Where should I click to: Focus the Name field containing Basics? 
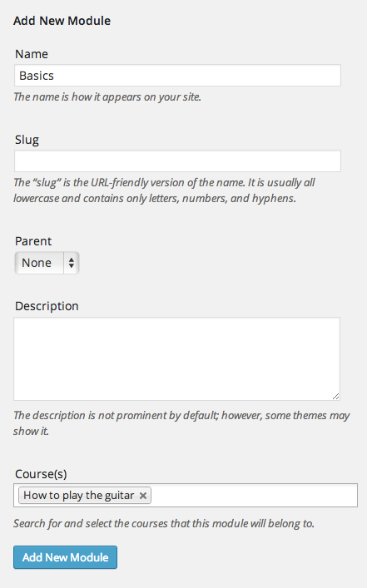point(177,76)
